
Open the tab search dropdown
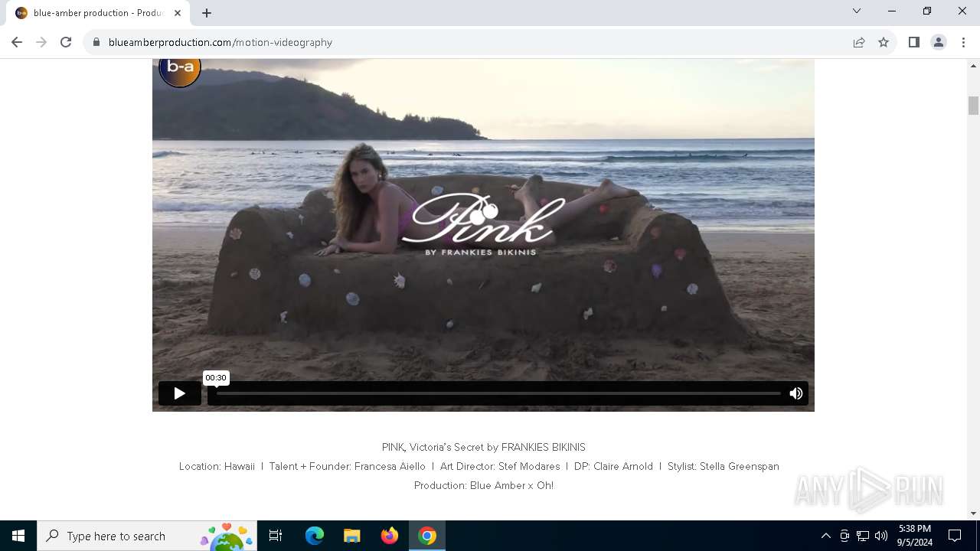tap(857, 11)
